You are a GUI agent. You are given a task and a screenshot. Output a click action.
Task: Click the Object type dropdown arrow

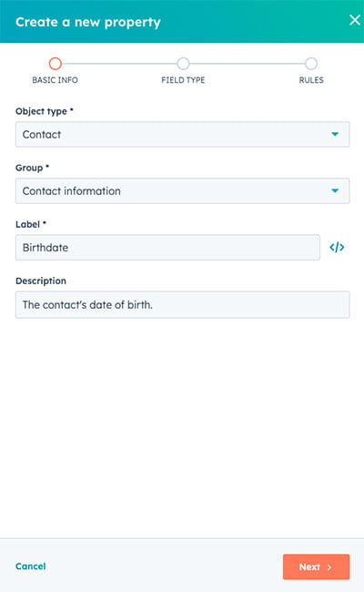[x=335, y=134]
